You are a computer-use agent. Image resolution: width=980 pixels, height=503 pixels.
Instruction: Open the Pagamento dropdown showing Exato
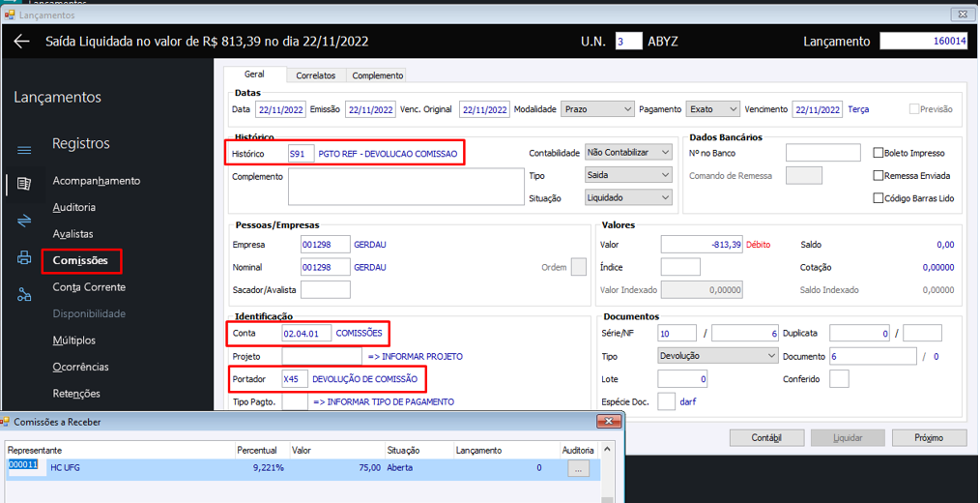pos(712,109)
